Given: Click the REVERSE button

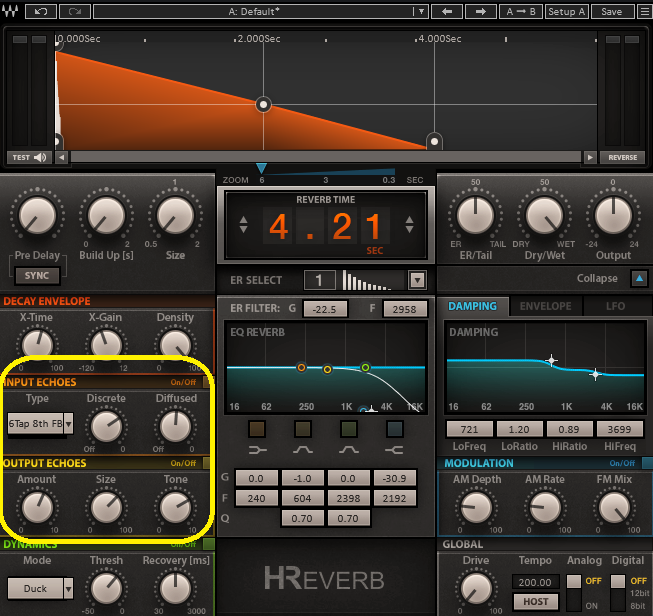Looking at the screenshot, I should pyautogui.click(x=622, y=157).
